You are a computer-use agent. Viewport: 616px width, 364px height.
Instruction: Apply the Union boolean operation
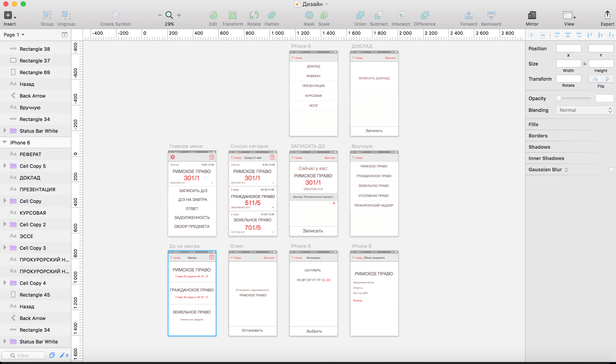(360, 15)
